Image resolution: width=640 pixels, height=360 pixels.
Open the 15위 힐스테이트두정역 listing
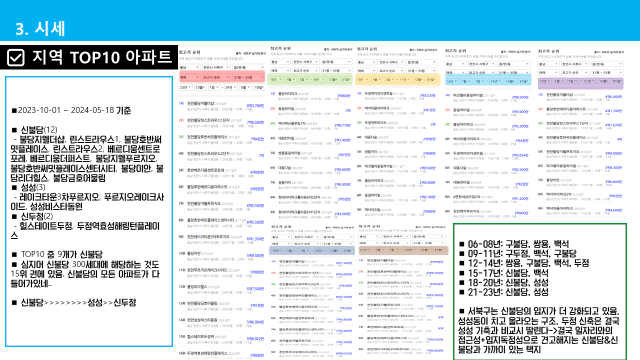coord(222,338)
